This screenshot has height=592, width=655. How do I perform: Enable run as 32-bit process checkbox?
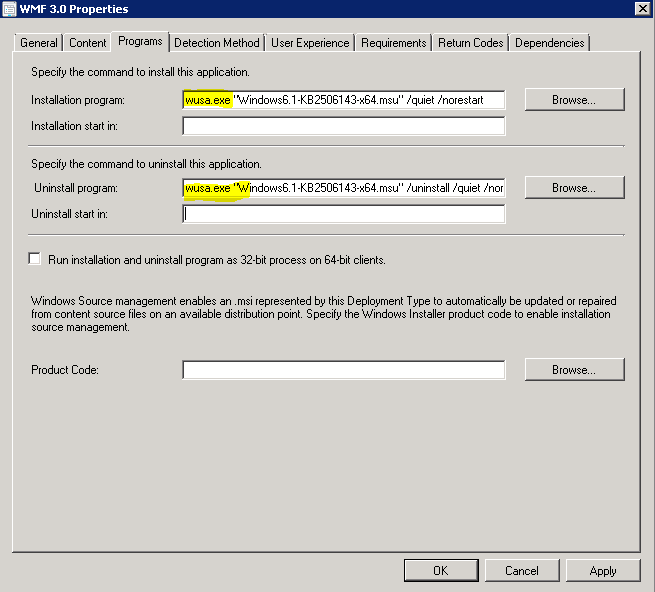(35, 259)
